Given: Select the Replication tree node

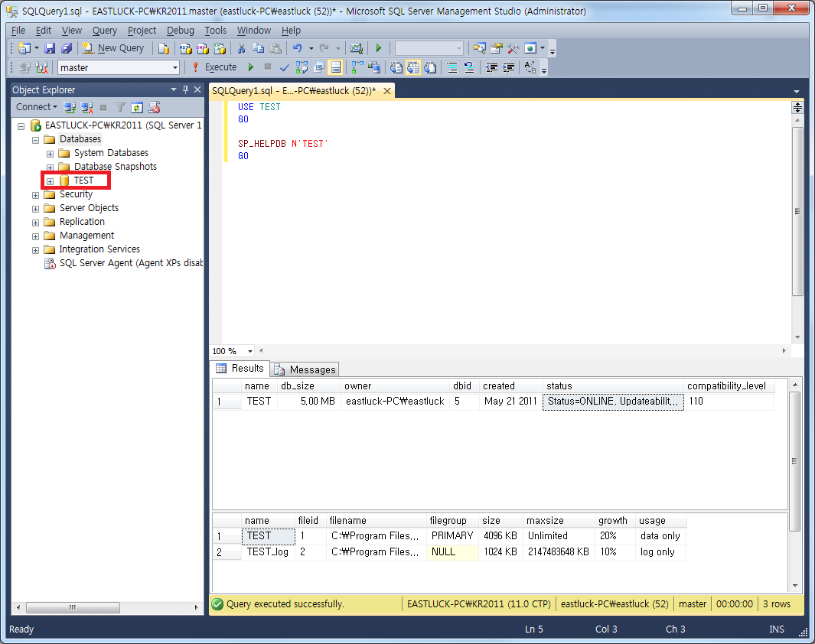Looking at the screenshot, I should click(82, 222).
